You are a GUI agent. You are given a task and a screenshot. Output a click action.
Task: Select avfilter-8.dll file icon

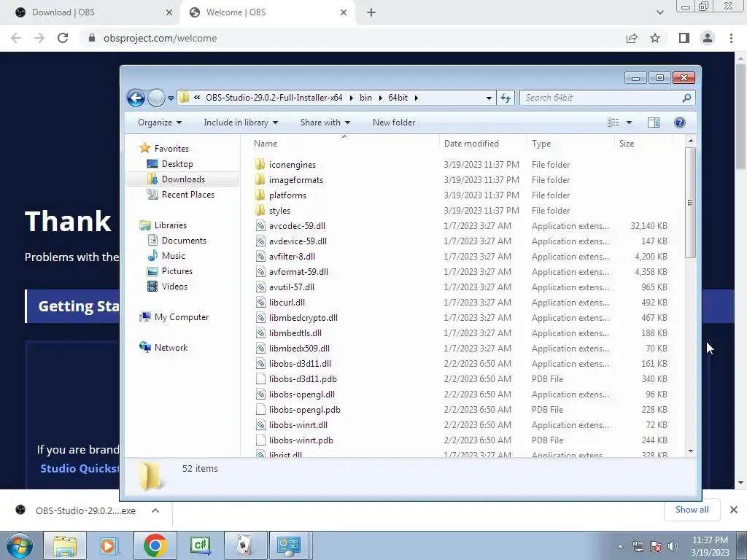click(260, 256)
